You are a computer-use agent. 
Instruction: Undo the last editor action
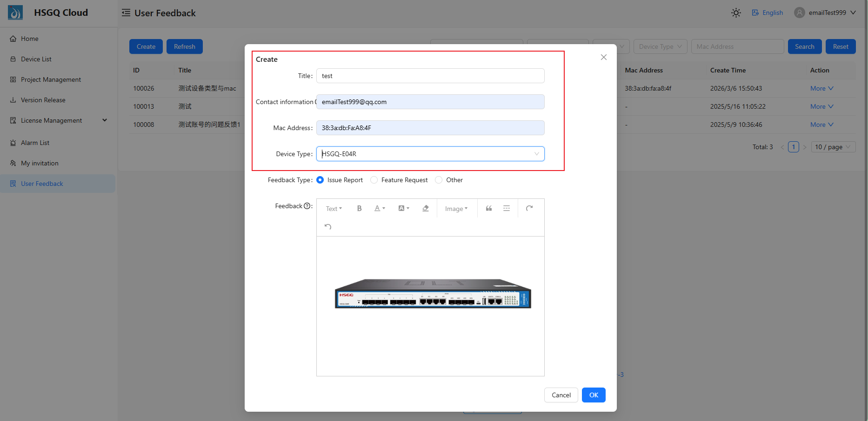point(327,226)
